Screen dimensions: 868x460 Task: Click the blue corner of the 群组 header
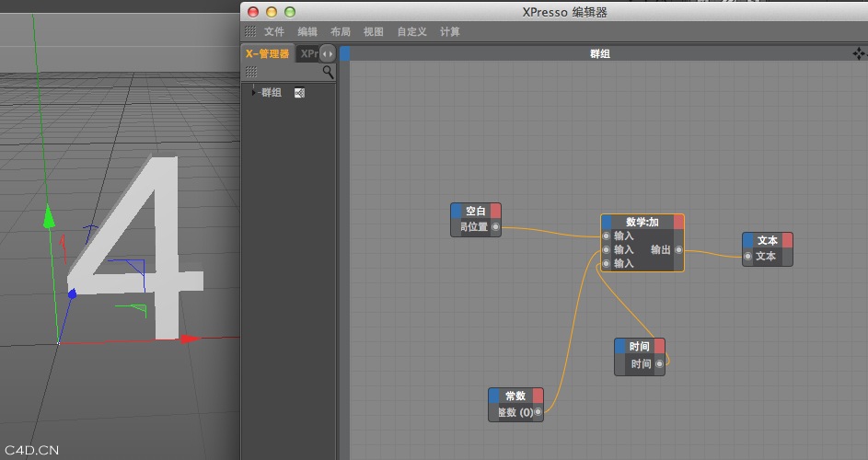[x=345, y=53]
